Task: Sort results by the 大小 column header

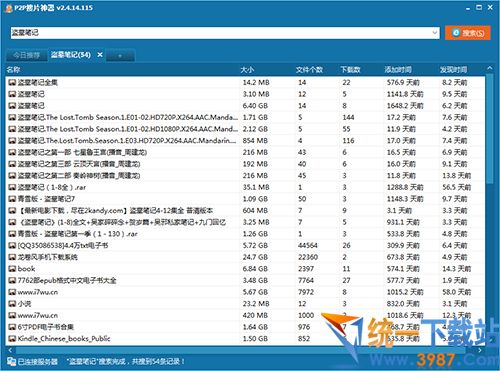Action: 247,70
